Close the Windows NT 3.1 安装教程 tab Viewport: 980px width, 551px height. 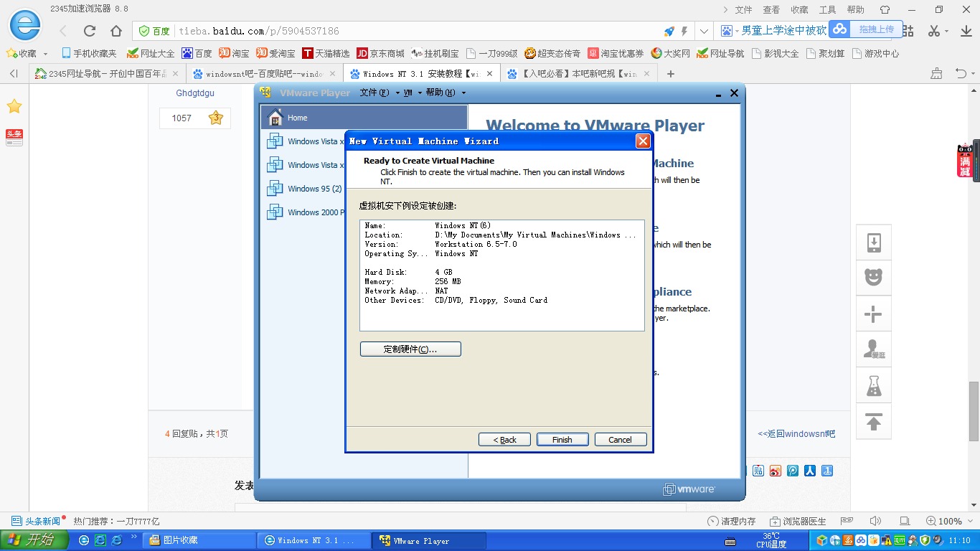click(x=490, y=74)
